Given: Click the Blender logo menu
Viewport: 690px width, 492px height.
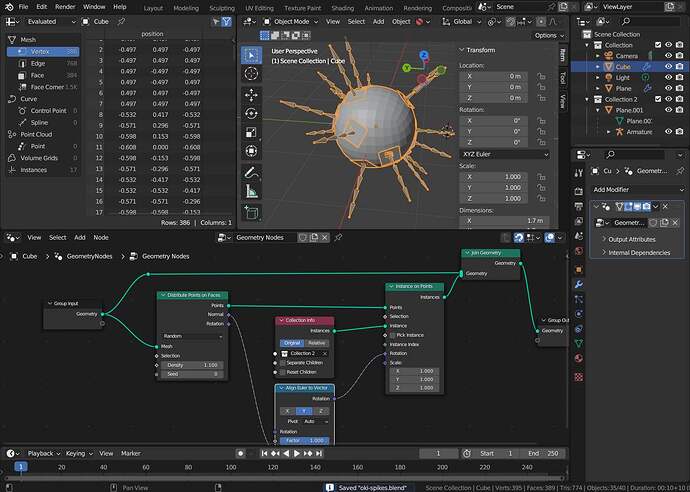Looking at the screenshot, I should tap(9, 7).
